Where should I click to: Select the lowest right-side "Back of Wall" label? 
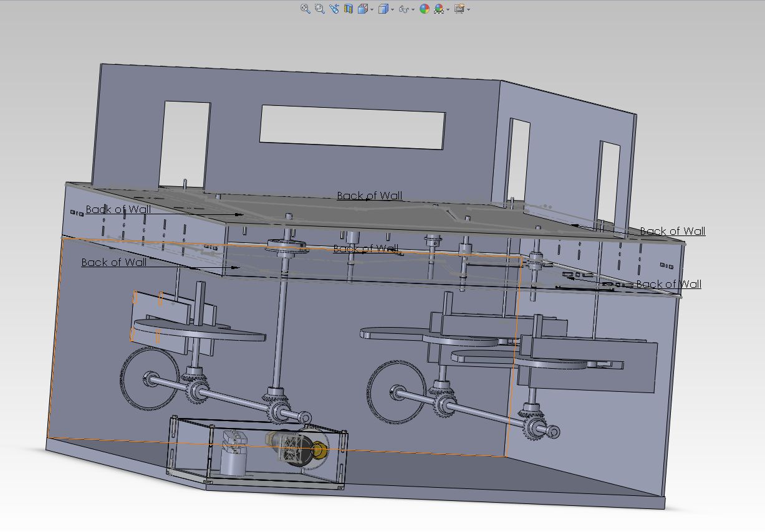tap(668, 284)
